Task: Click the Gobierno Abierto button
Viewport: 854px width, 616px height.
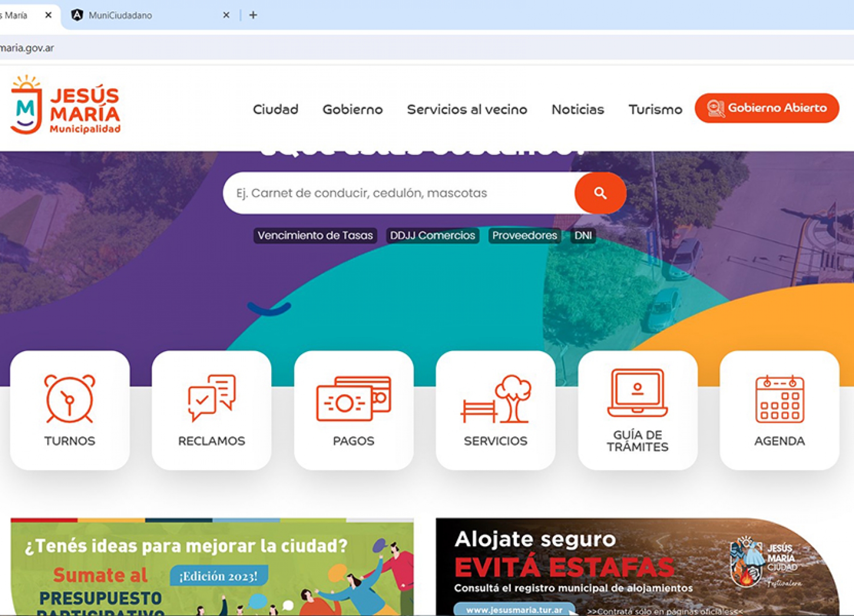Action: pyautogui.click(x=767, y=108)
